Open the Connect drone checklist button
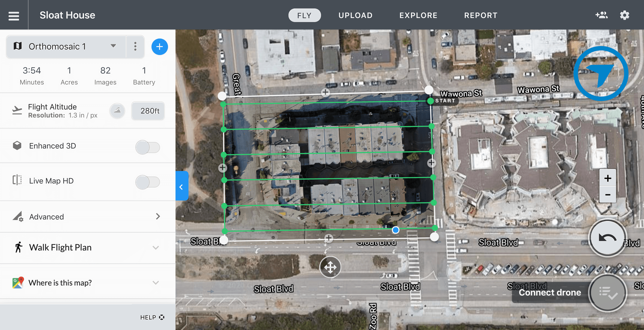This screenshot has height=330, width=644. point(607,292)
